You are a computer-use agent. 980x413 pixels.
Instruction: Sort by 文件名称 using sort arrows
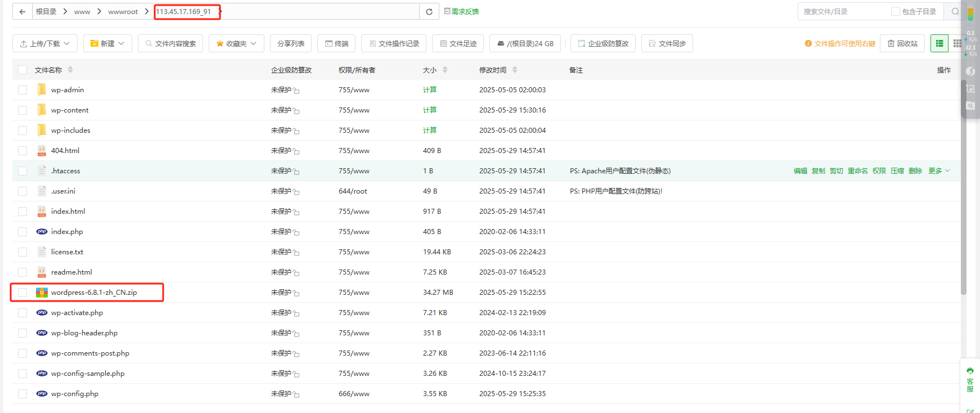pyautogui.click(x=70, y=70)
